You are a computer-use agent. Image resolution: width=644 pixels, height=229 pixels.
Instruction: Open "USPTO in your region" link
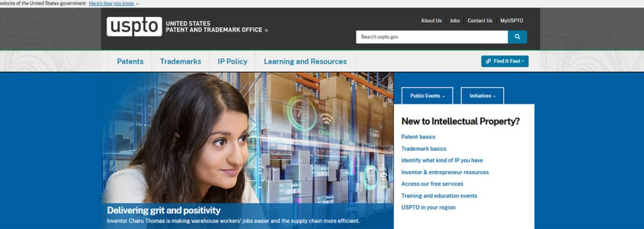(x=428, y=208)
